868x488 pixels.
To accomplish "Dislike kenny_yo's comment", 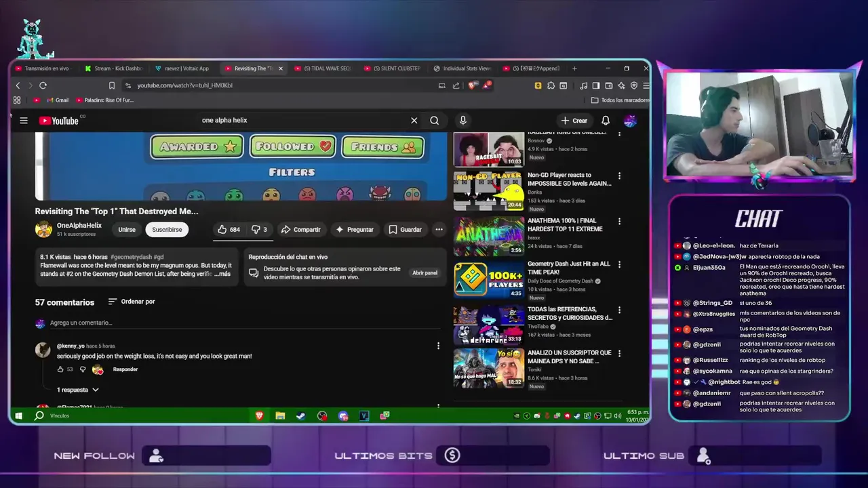I will [83, 369].
